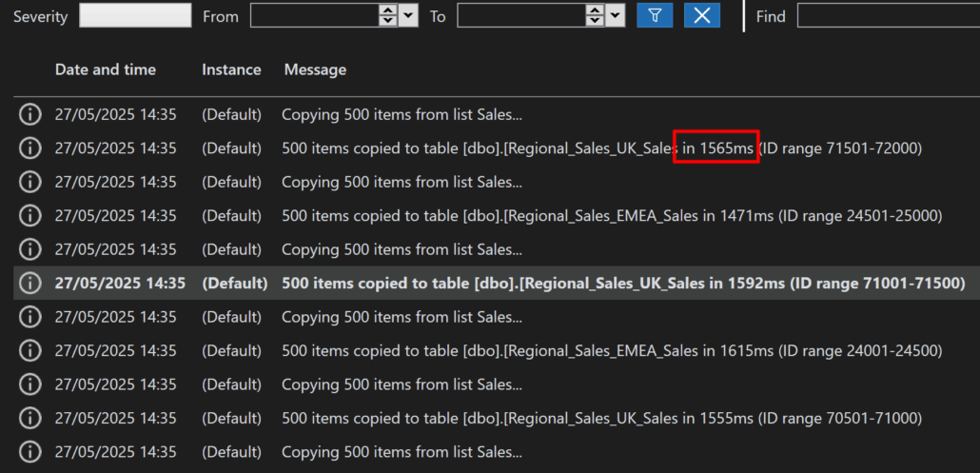The width and height of the screenshot is (980, 473).
Task: Click into the From date field
Action: tap(315, 15)
